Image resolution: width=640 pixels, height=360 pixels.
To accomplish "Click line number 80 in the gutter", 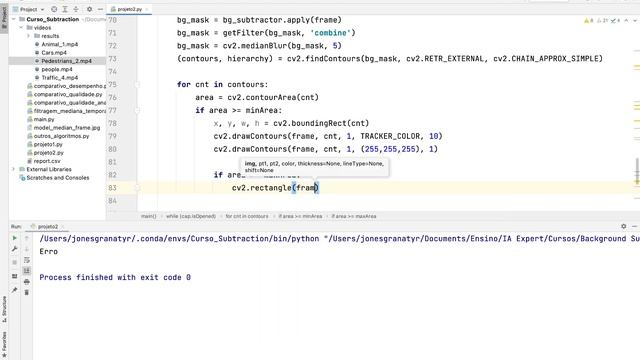I will (x=112, y=149).
